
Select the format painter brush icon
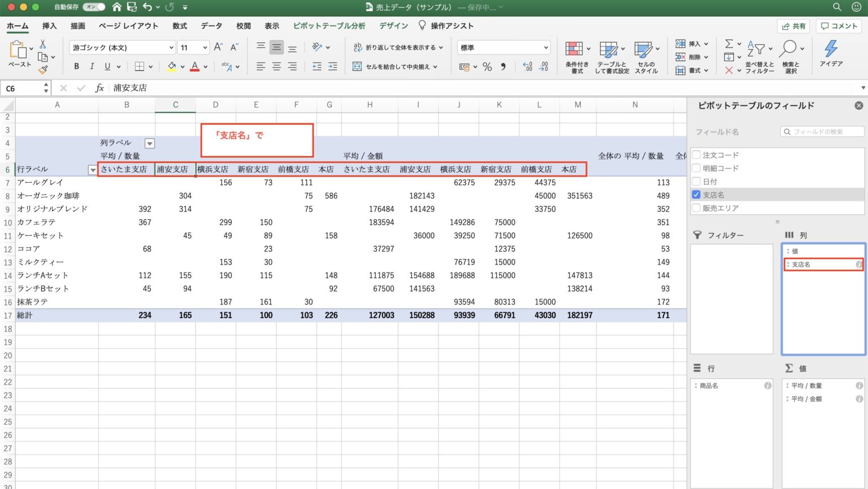pos(43,70)
